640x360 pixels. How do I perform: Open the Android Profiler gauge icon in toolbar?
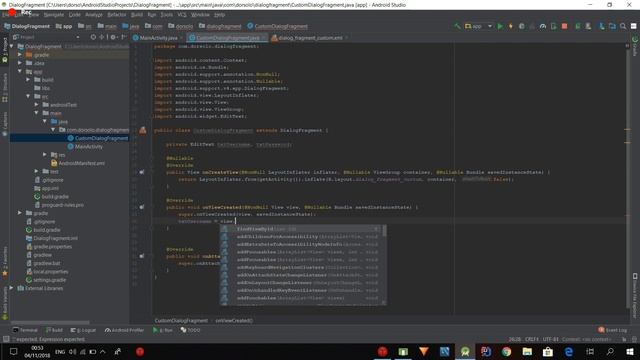pos(543,26)
